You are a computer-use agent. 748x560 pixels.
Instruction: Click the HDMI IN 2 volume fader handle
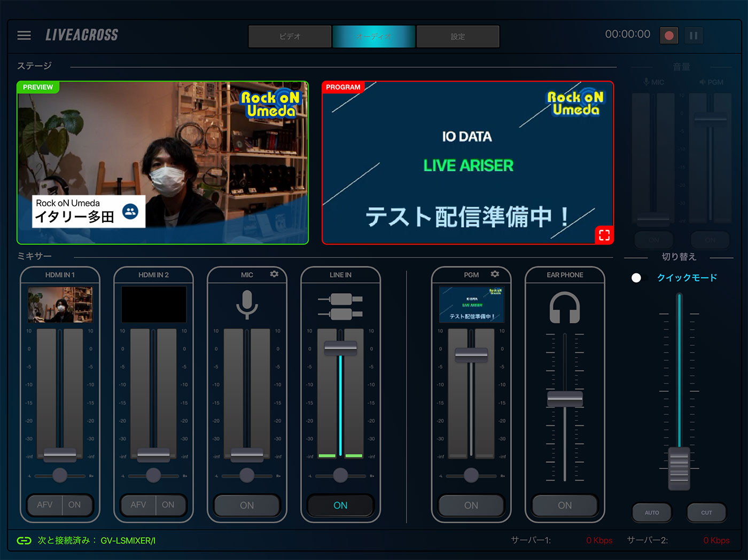(153, 454)
